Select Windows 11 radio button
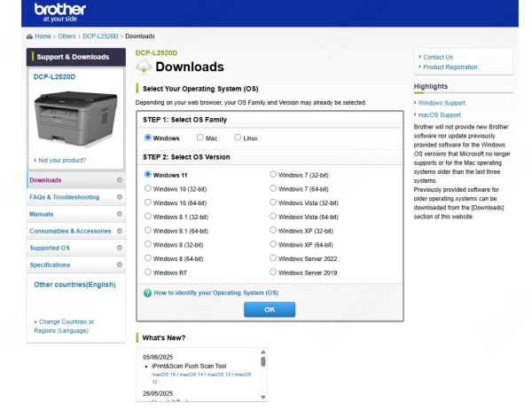Viewport: 532px width, 419px height. tap(147, 175)
